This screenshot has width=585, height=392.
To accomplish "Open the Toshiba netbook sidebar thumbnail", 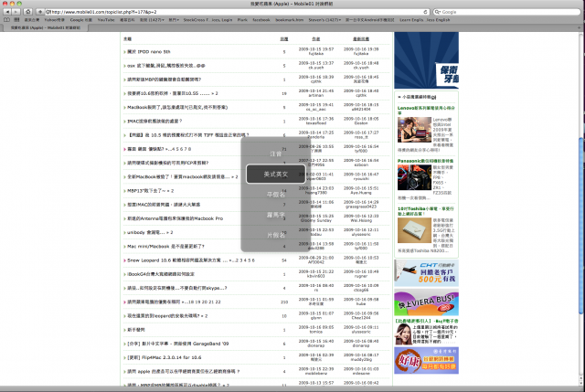I will coord(414,230).
